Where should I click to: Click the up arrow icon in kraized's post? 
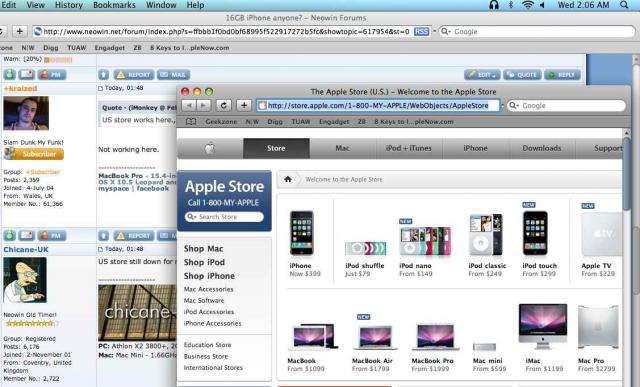[x=104, y=75]
